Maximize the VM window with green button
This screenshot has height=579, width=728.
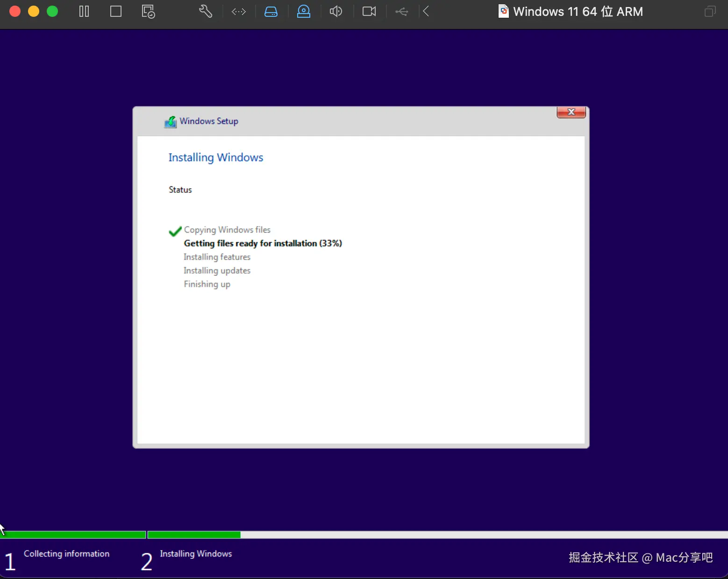point(52,11)
